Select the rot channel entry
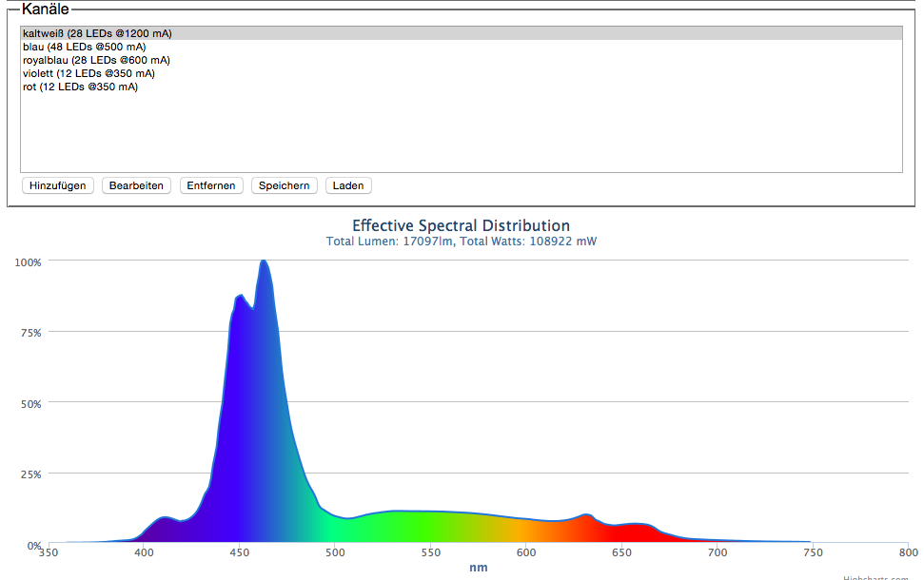 80,87
